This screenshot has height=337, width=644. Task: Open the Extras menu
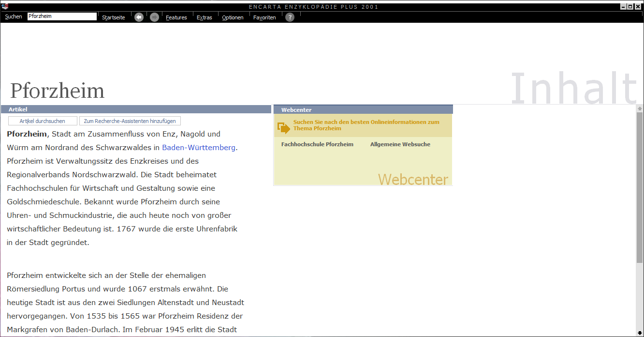(x=204, y=17)
